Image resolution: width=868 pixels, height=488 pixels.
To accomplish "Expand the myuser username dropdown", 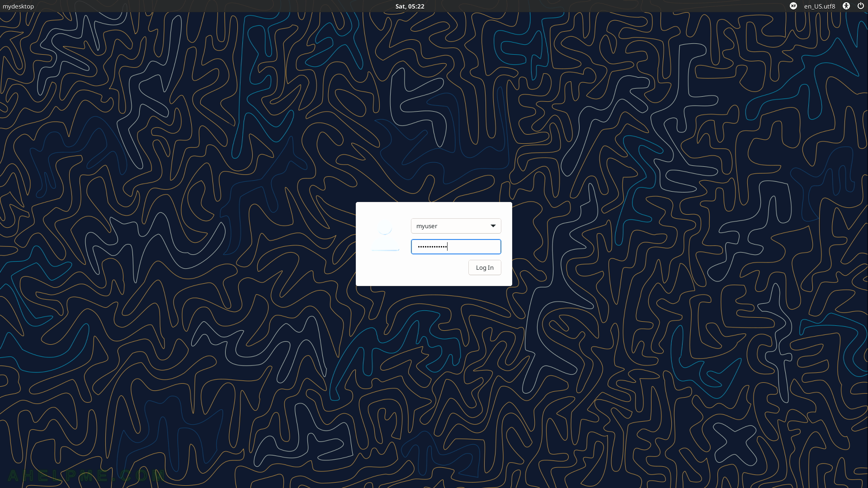I will pyautogui.click(x=456, y=226).
